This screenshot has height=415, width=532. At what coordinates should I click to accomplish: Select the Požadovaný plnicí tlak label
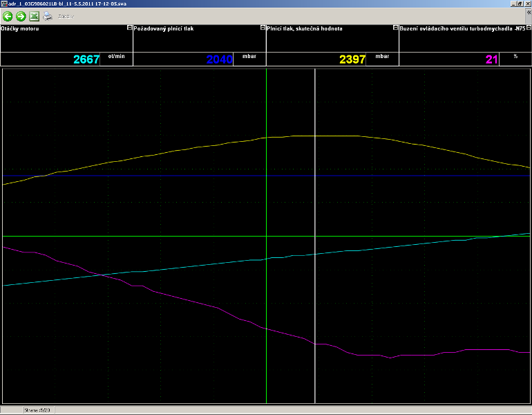pyautogui.click(x=164, y=28)
